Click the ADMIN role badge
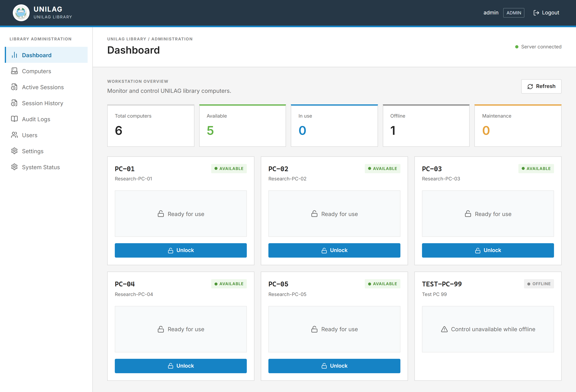This screenshot has width=576, height=392. 514,13
